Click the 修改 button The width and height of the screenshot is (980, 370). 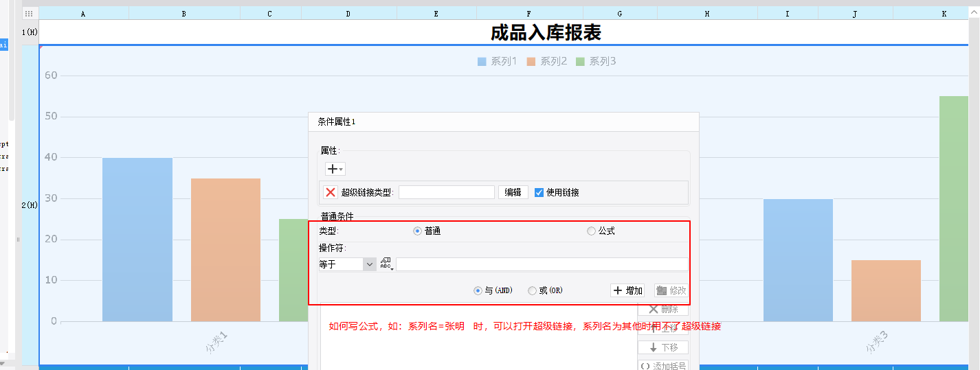tap(671, 290)
